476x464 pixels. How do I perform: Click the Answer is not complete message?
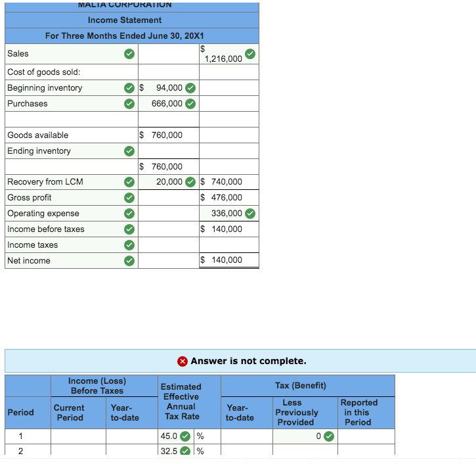[249, 361]
